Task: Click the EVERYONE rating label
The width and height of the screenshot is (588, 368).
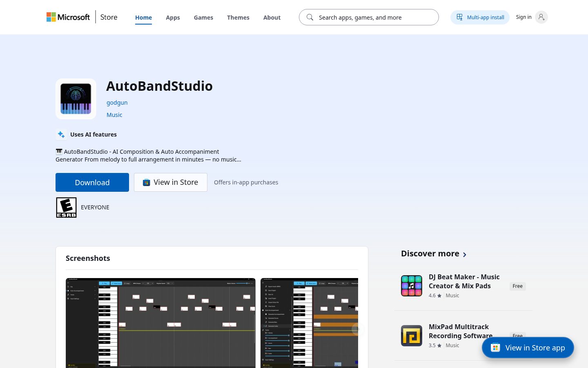Action: tap(95, 207)
